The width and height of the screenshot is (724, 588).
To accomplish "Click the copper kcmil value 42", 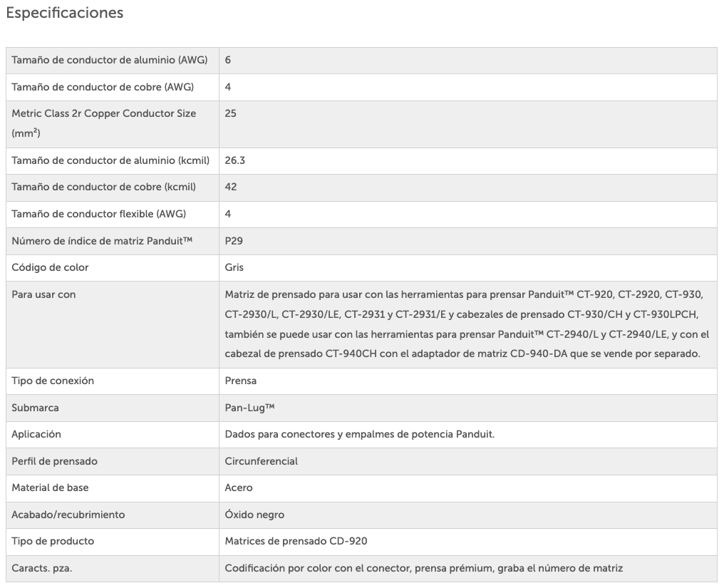I will tap(231, 187).
